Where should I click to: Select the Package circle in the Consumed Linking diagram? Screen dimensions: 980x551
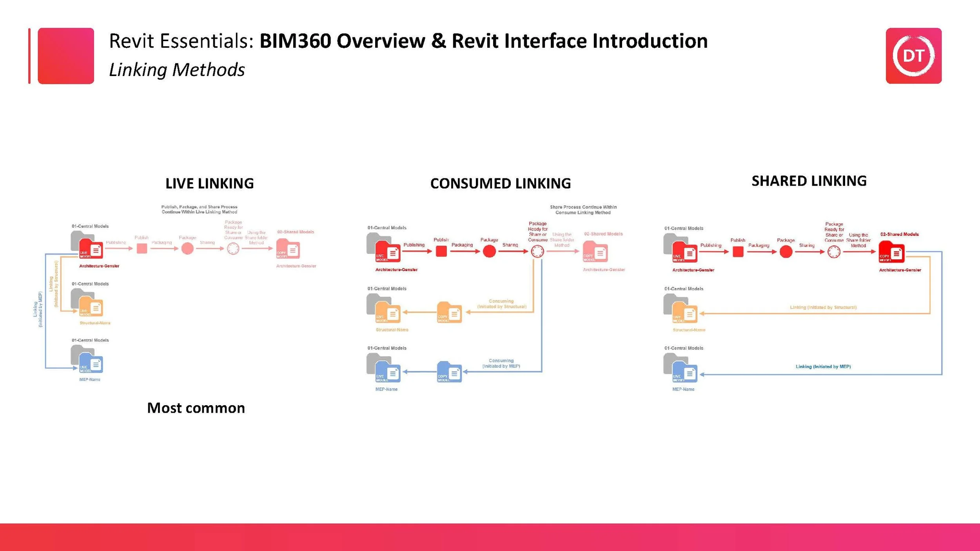pyautogui.click(x=489, y=251)
